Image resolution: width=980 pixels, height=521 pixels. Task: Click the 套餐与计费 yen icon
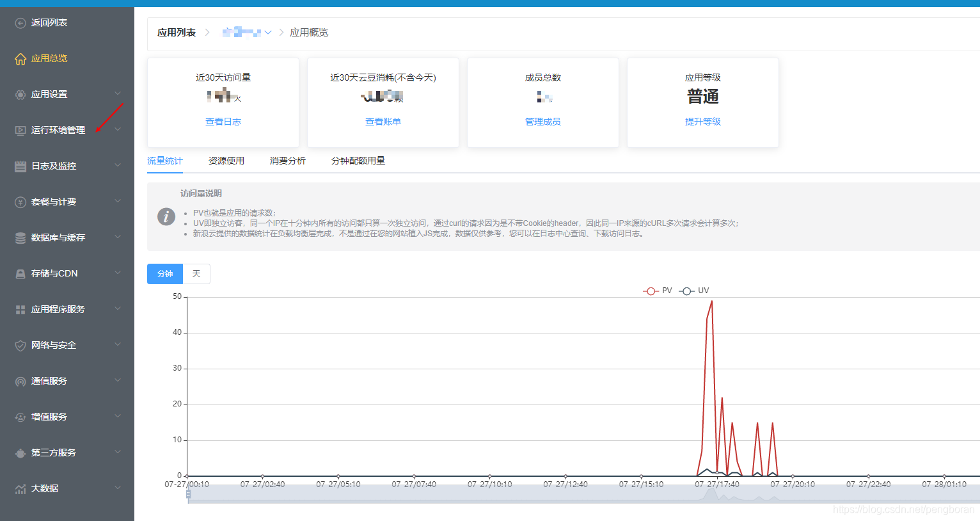click(x=20, y=202)
